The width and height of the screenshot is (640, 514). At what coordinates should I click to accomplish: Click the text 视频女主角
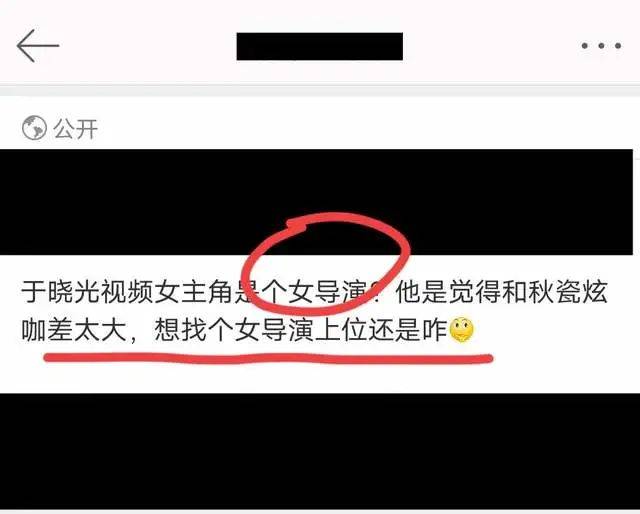(165, 291)
